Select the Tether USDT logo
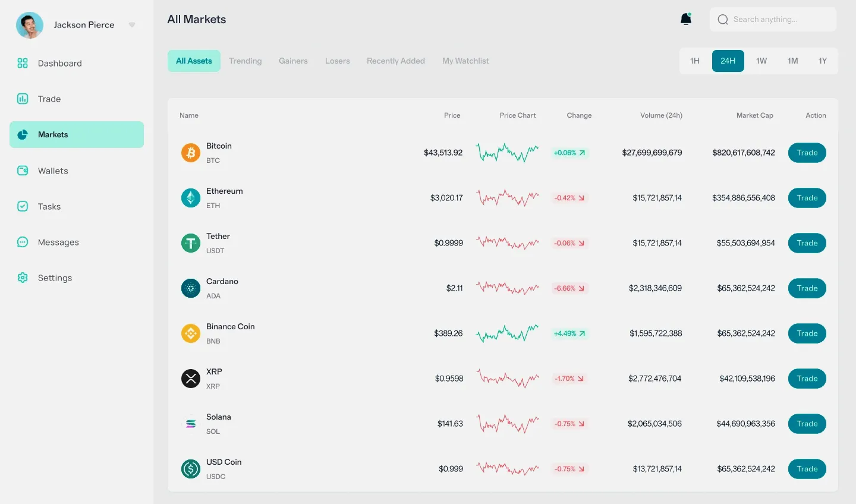856x504 pixels. [x=191, y=243]
